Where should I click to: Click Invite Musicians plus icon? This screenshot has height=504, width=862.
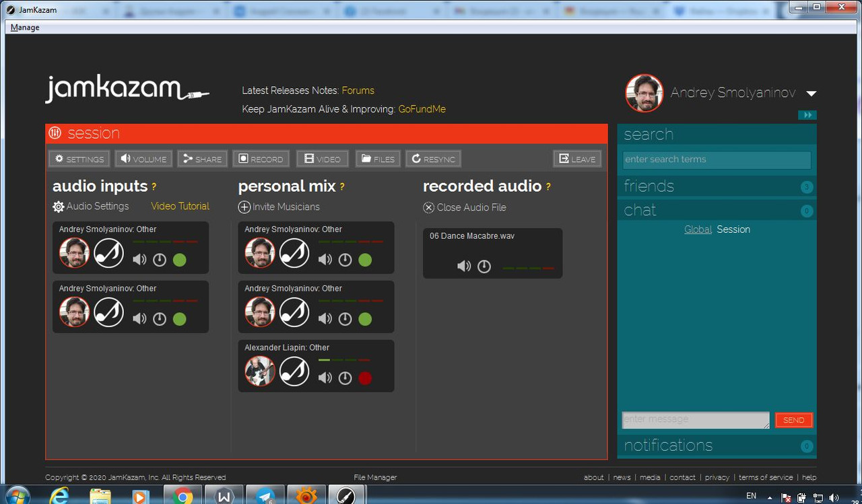(244, 207)
